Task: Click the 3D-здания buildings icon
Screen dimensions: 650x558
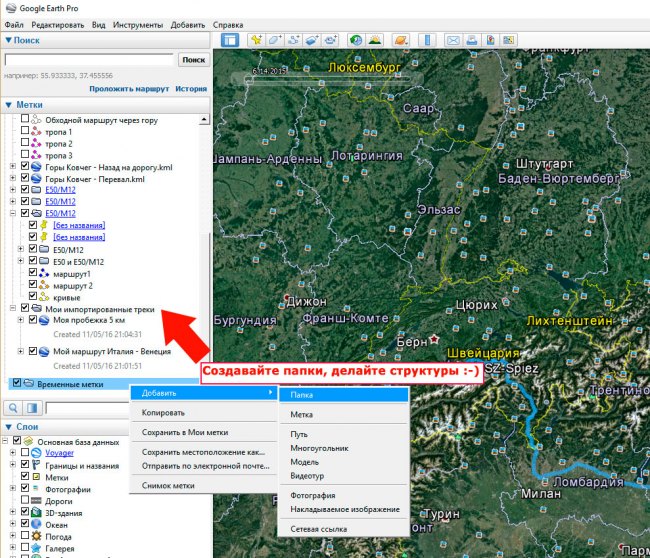Action: click(x=36, y=512)
